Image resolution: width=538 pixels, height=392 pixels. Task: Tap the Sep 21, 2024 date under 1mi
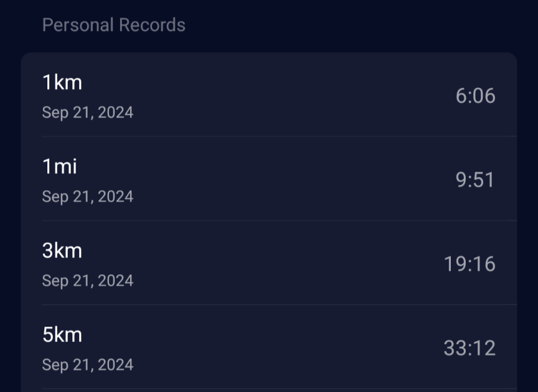88,197
